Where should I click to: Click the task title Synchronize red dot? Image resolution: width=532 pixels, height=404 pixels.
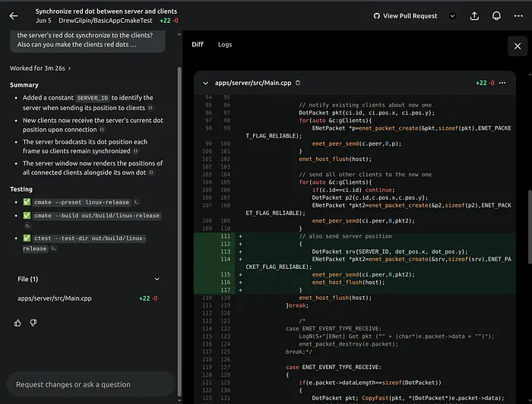click(106, 11)
